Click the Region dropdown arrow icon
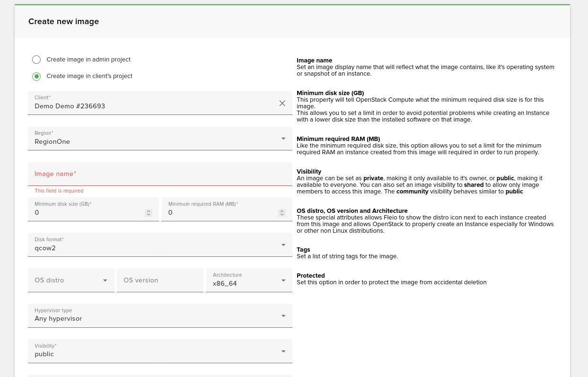This screenshot has height=377, width=588. pos(283,139)
